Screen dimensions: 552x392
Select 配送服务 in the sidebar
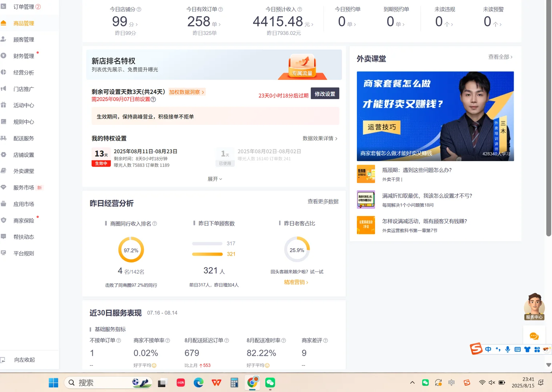tap(24, 138)
